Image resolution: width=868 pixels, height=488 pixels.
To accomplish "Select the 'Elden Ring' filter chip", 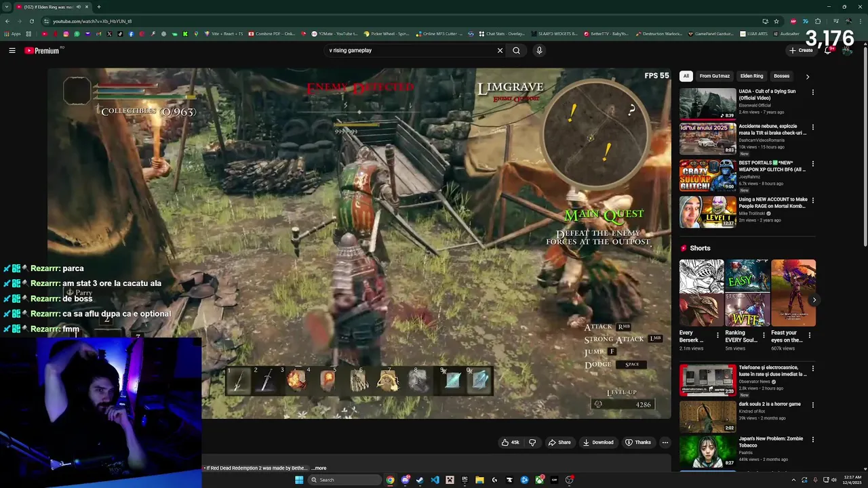I will 751,76.
